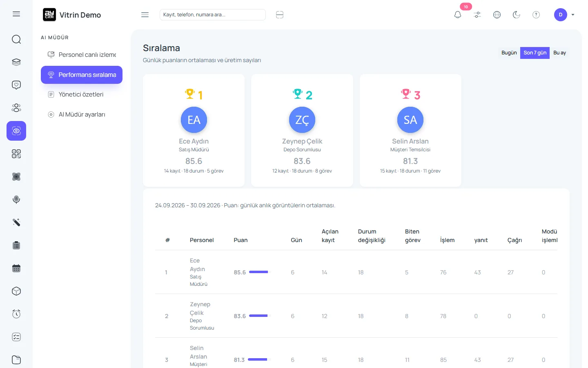Click the Personel column header
This screenshot has height=368, width=588.
(x=202, y=240)
